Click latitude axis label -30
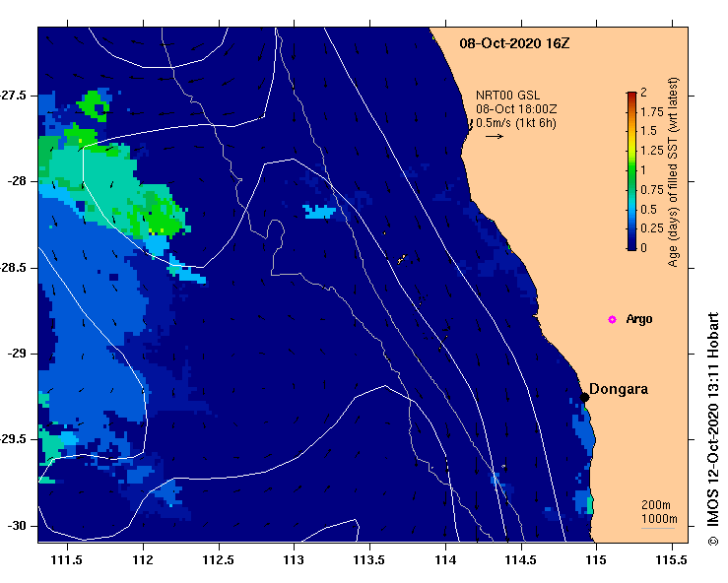The height and width of the screenshot is (583, 728). pos(17,526)
